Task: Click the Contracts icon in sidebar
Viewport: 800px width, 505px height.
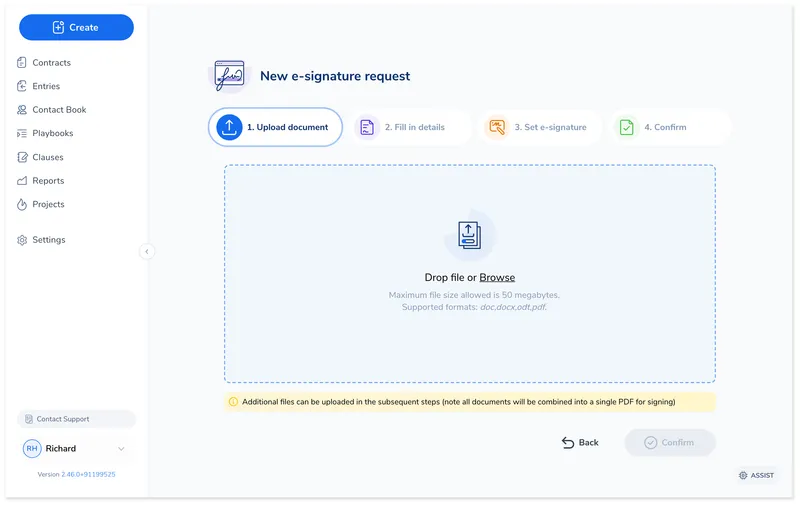Action: pyautogui.click(x=22, y=63)
